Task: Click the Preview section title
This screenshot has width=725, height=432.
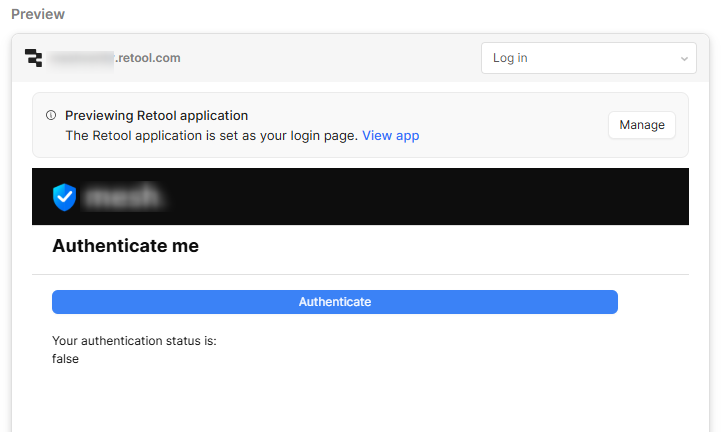Action: click(x=38, y=14)
